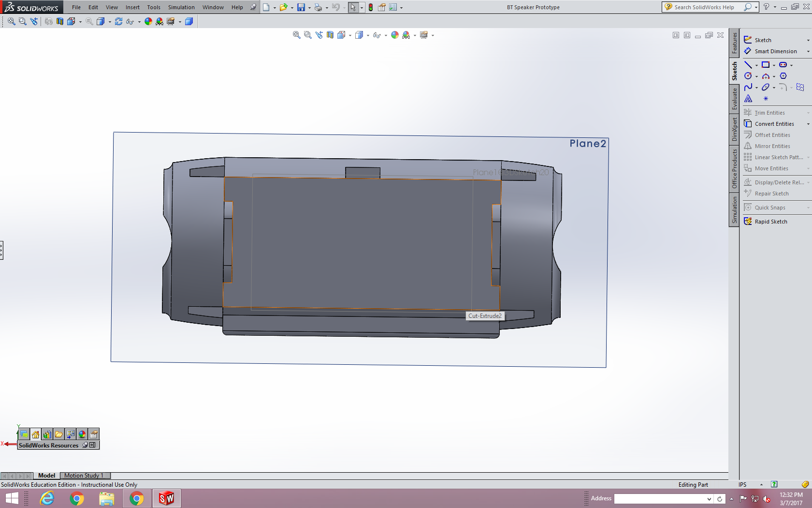
Task: Expand the Display Style dropdown arrow
Action: pyautogui.click(x=368, y=35)
